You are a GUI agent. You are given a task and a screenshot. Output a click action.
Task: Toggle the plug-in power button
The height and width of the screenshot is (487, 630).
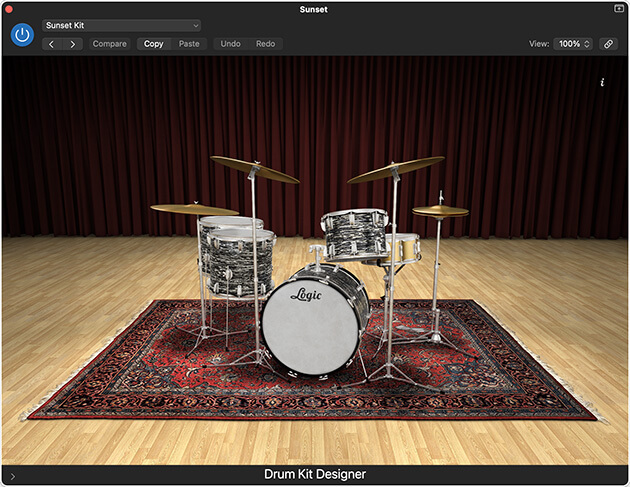click(22, 35)
